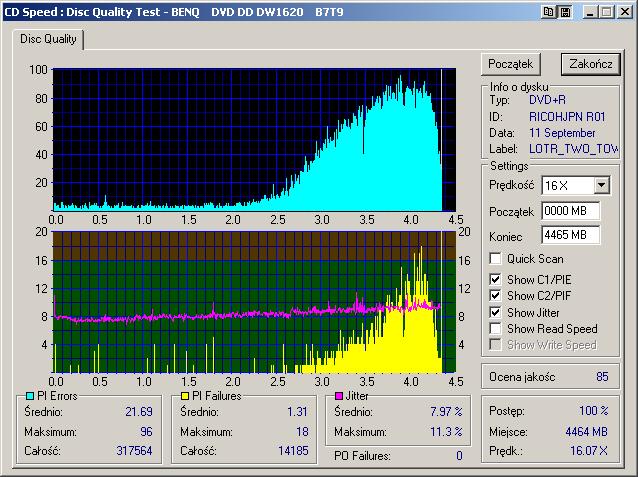The image size is (638, 477).
Task: Click PI Errors total 317564
Action: point(134,451)
